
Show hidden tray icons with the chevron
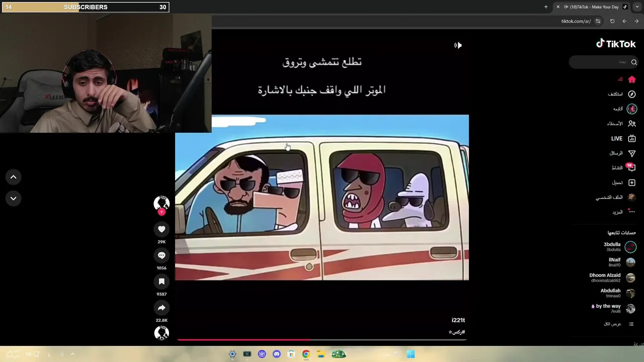72,354
